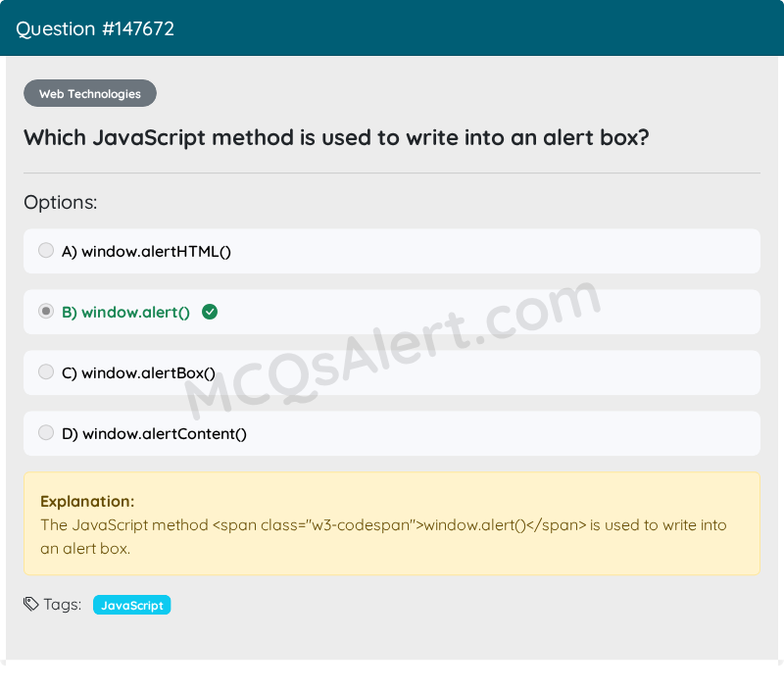The image size is (784, 690).
Task: Click the Explanation: heading
Action: click(87, 502)
